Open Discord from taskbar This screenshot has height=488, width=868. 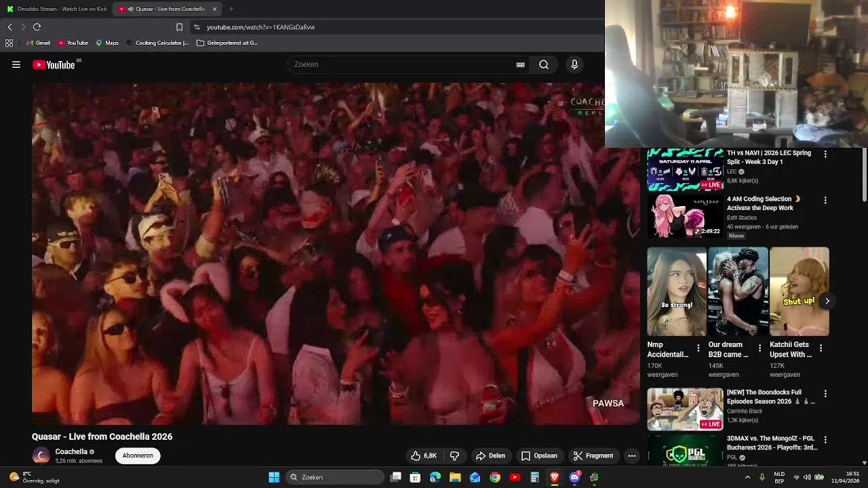[x=574, y=477]
